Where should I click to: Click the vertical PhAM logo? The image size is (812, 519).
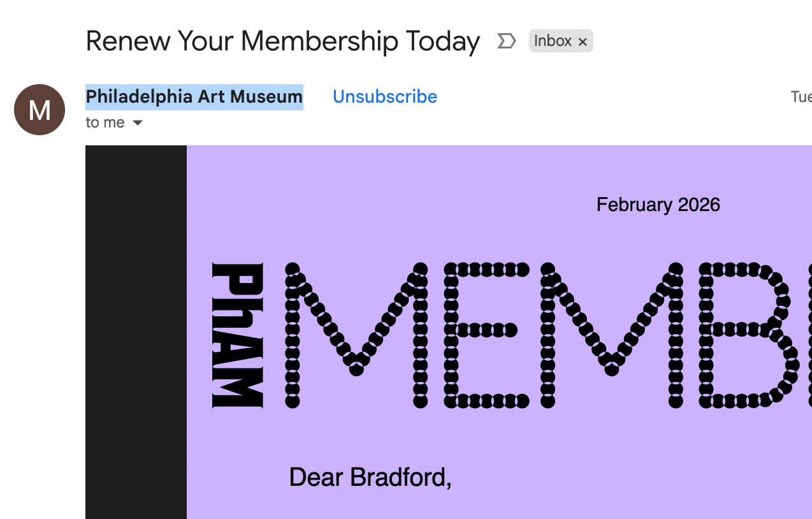pos(237,335)
